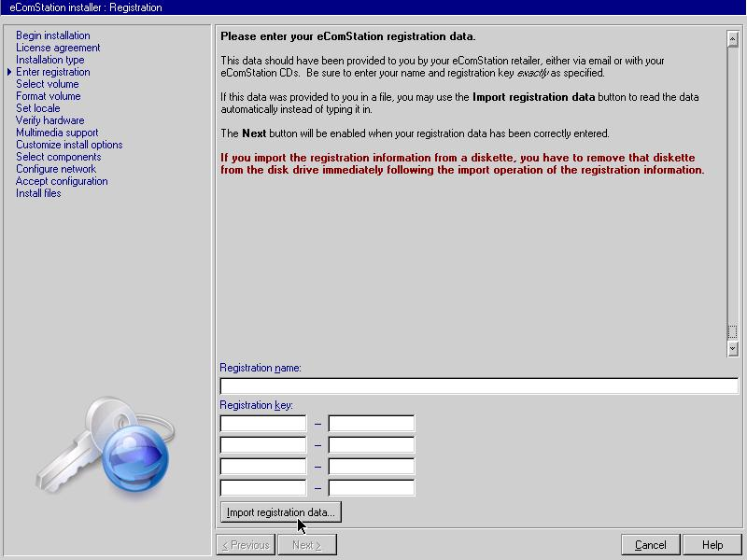Click the heading 'Please enter your eComStation registration data.'
747x560 pixels.
tap(347, 36)
